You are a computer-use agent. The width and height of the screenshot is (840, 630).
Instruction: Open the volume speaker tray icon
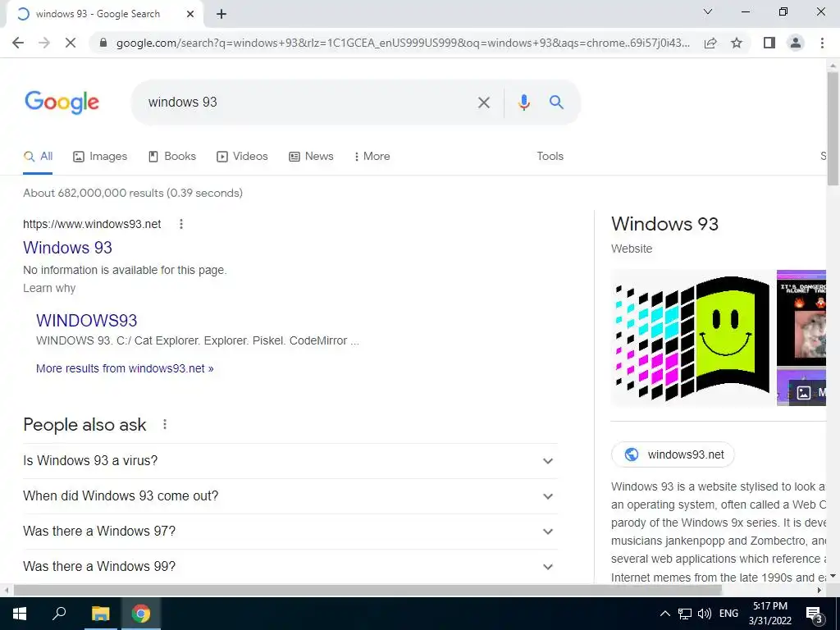(x=705, y=614)
